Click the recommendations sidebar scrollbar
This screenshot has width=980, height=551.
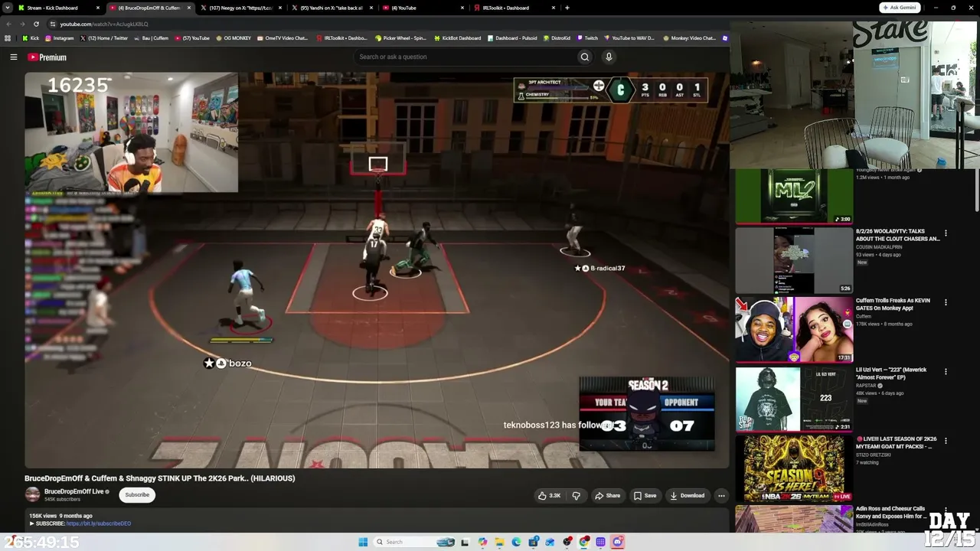click(x=976, y=189)
